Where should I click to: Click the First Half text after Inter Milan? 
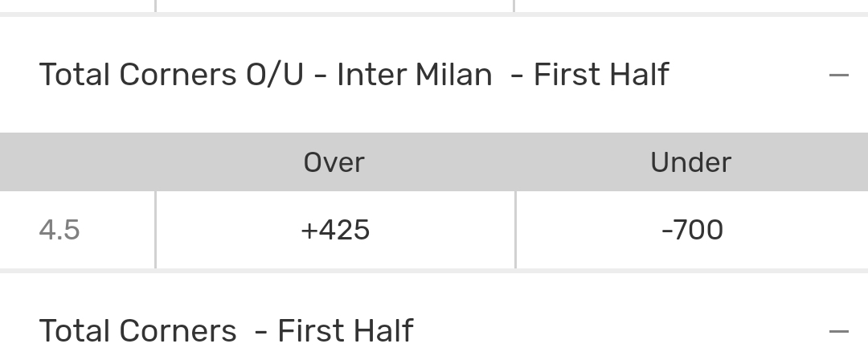601,76
